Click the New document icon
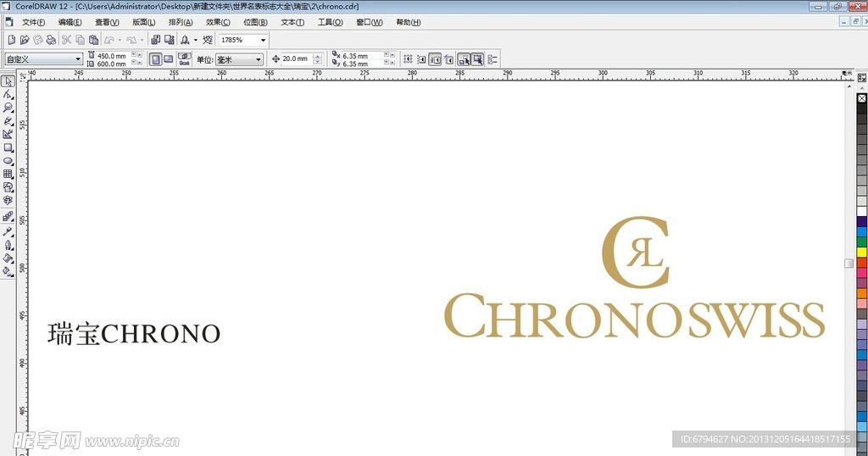868x456 pixels. (11, 40)
